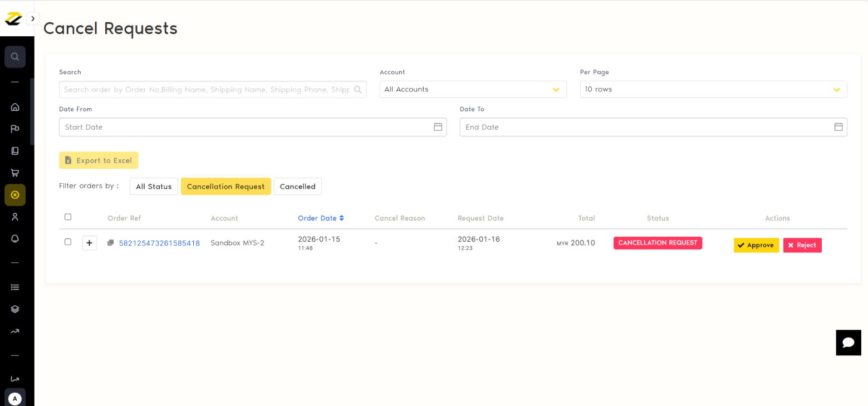Click the person icon in sidebar
Image resolution: width=868 pixels, height=406 pixels.
click(x=15, y=217)
